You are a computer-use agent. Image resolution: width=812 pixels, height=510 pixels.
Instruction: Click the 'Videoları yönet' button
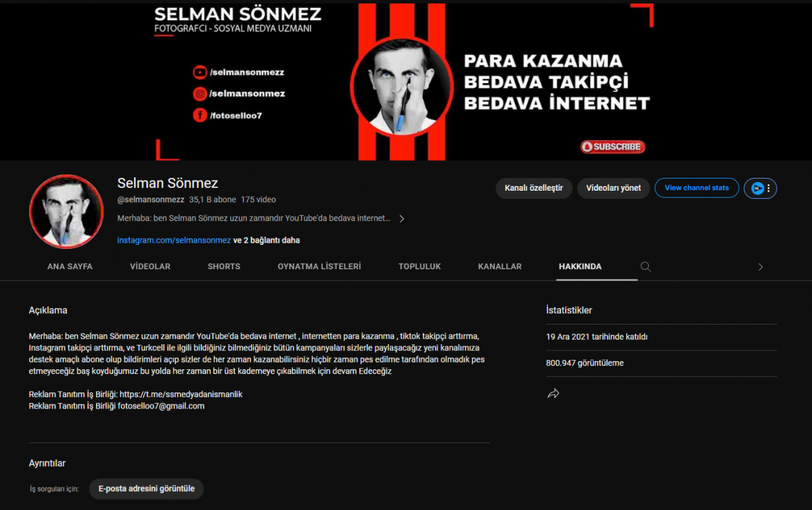[614, 188]
